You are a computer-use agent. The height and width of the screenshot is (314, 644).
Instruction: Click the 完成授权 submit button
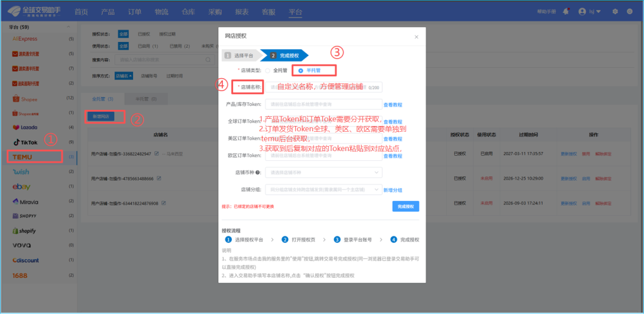click(x=406, y=206)
